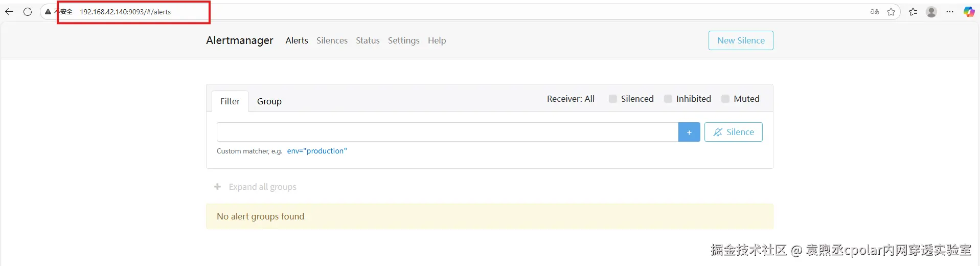This screenshot has height=266, width=980.
Task: Toggle the Muted checkbox
Action: 725,99
